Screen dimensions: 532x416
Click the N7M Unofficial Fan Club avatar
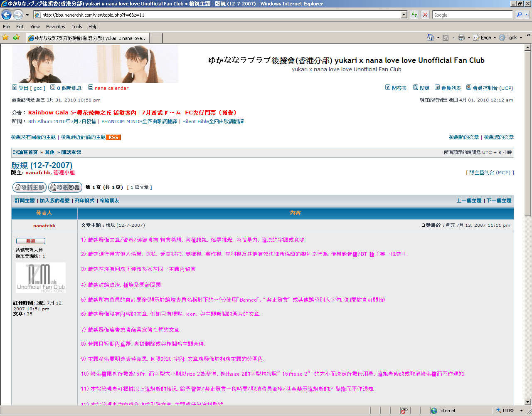(41, 277)
